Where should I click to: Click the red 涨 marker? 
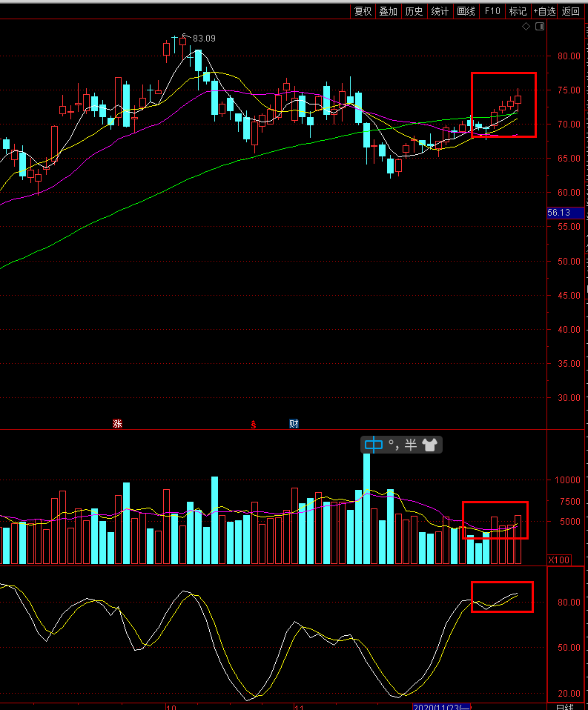click(117, 424)
